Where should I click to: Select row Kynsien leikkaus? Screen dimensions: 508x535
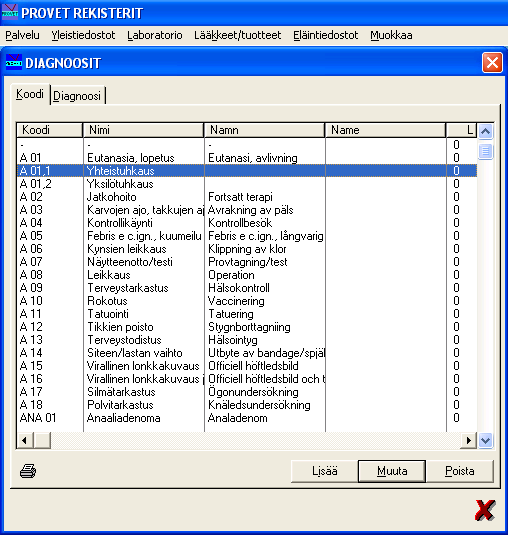coord(247,249)
